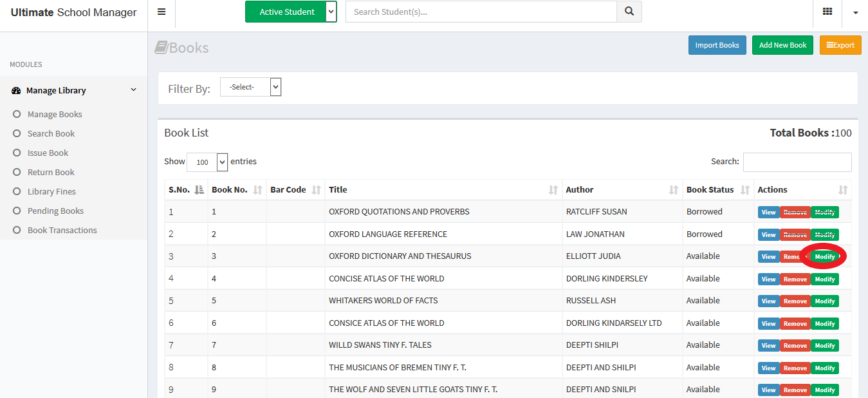Image resolution: width=868 pixels, height=398 pixels.
Task: View Whitakers World of Facts book
Action: pos(769,301)
